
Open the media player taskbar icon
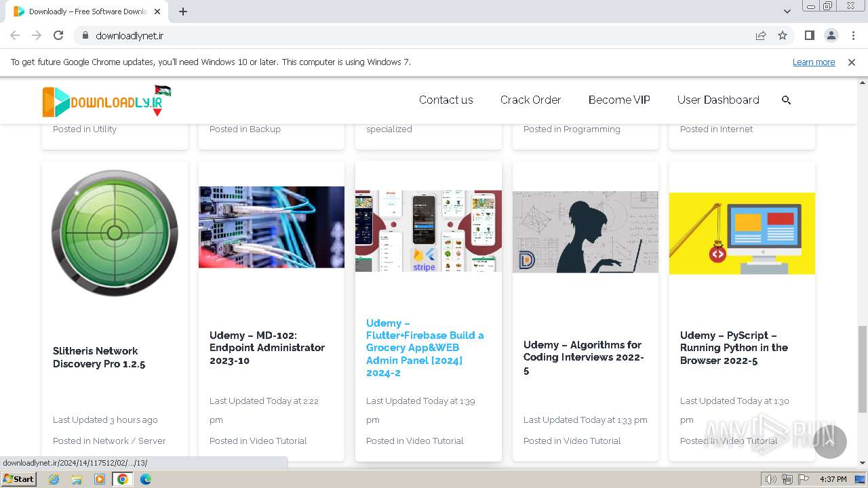pyautogui.click(x=100, y=479)
